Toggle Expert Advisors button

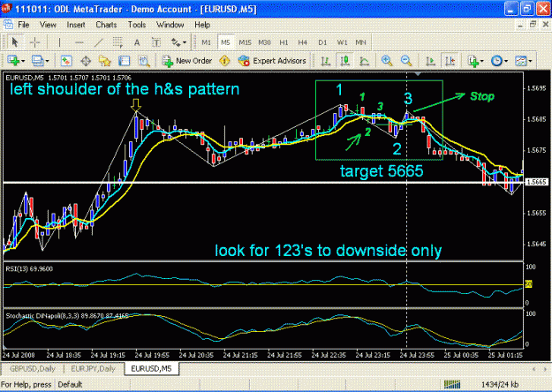272,61
